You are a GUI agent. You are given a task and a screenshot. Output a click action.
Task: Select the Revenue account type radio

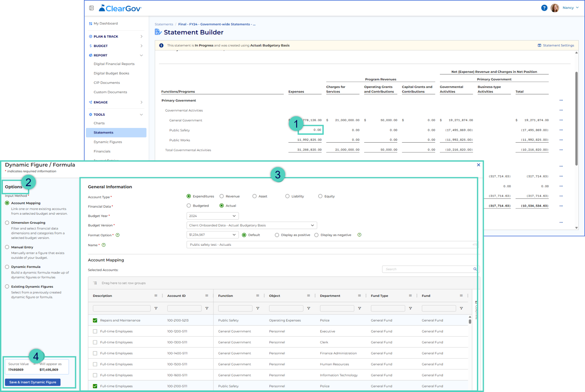(x=222, y=196)
